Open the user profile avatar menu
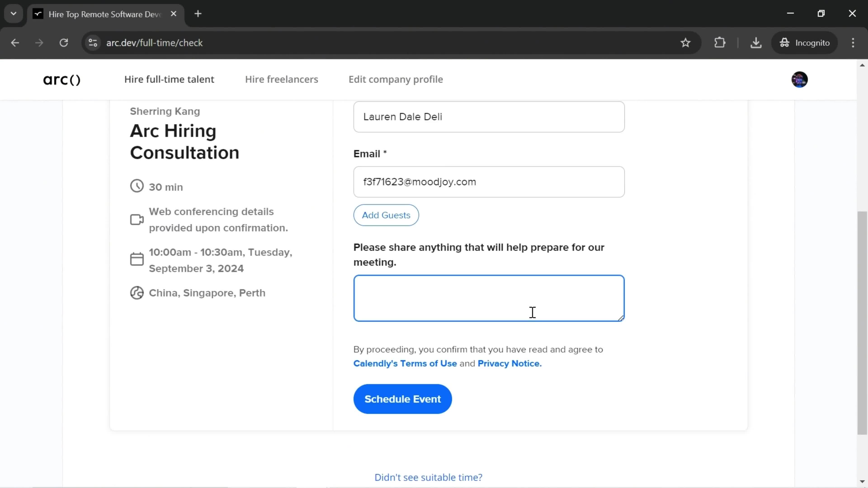 [799, 80]
